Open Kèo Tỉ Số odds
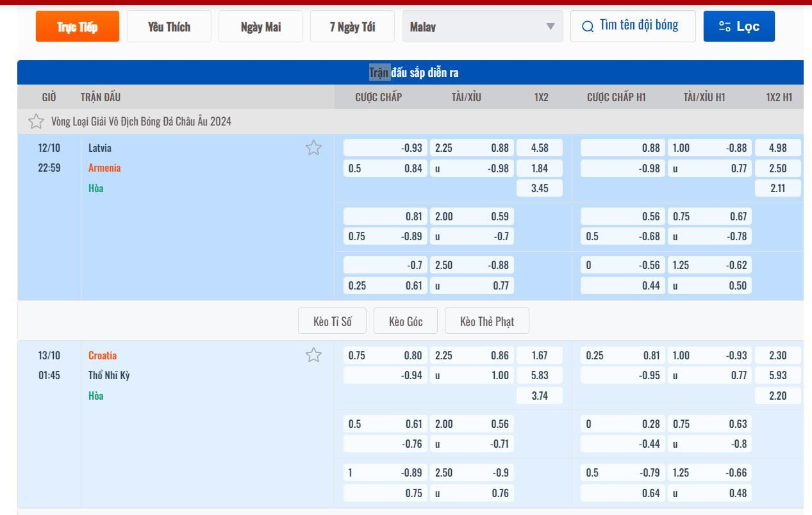Image resolution: width=812 pixels, height=515 pixels. pyautogui.click(x=332, y=321)
